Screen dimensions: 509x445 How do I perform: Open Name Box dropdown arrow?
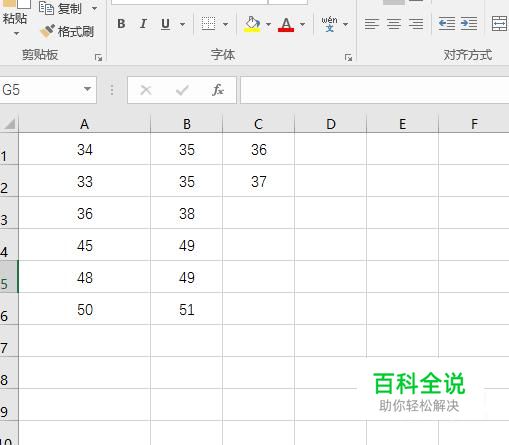pyautogui.click(x=88, y=89)
